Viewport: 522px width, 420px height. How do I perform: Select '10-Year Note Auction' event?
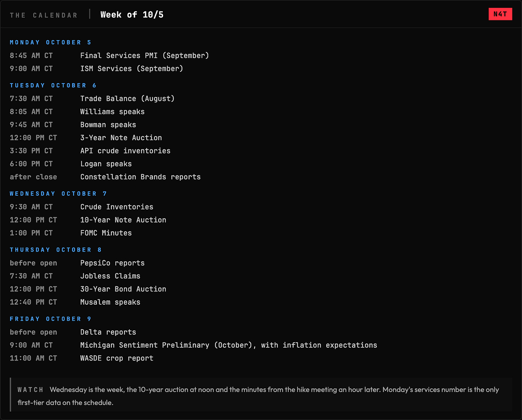(x=123, y=220)
